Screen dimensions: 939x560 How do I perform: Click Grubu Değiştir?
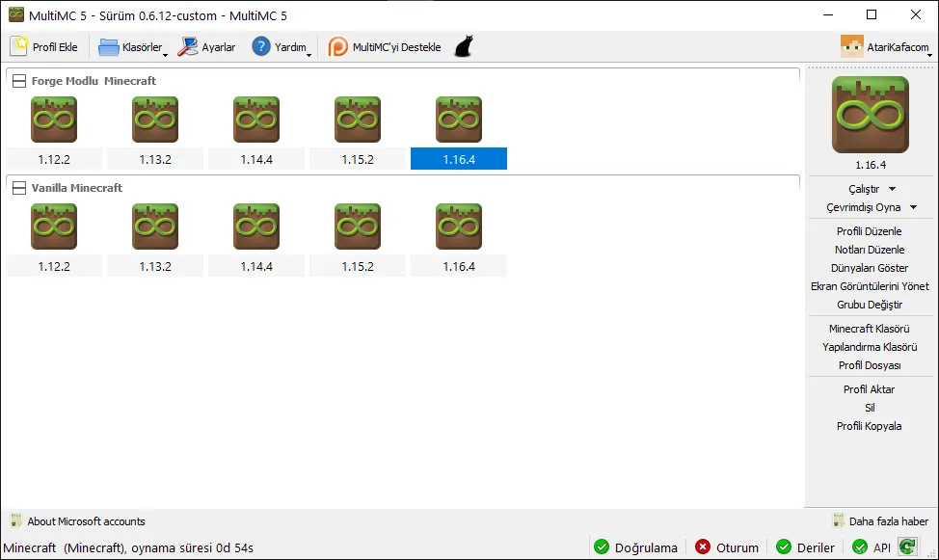click(870, 305)
